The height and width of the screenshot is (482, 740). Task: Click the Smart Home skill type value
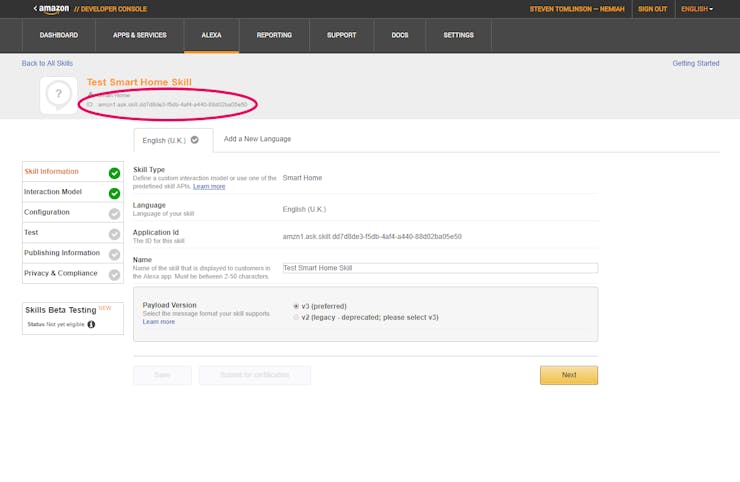[x=302, y=178]
